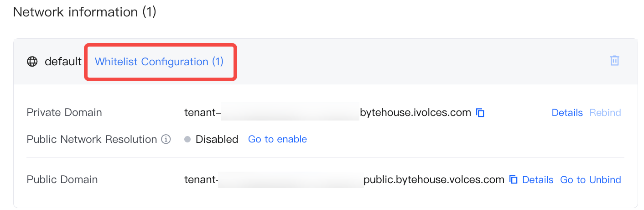
Task: Click the Disabled status text
Action: coord(217,139)
